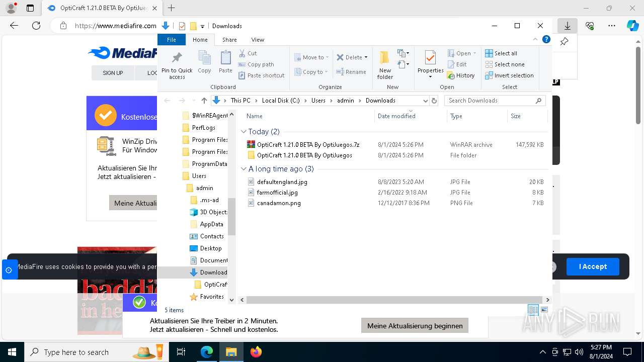Refresh the Downloads folder address bar

click(434, 101)
